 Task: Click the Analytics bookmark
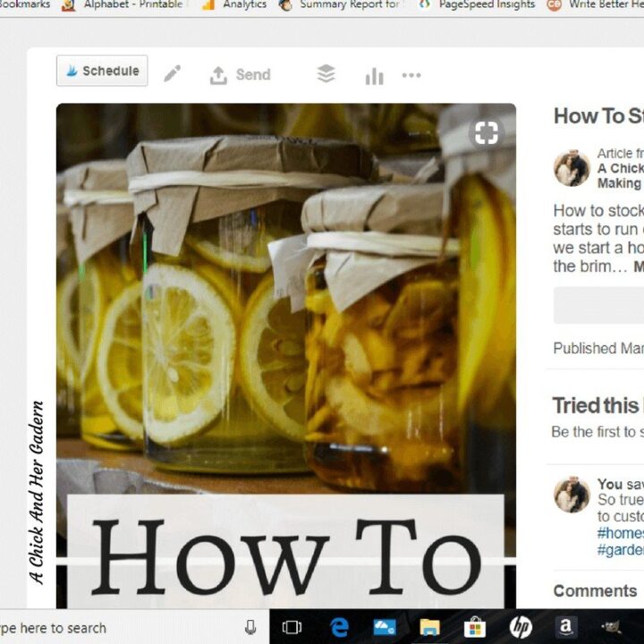tap(234, 5)
